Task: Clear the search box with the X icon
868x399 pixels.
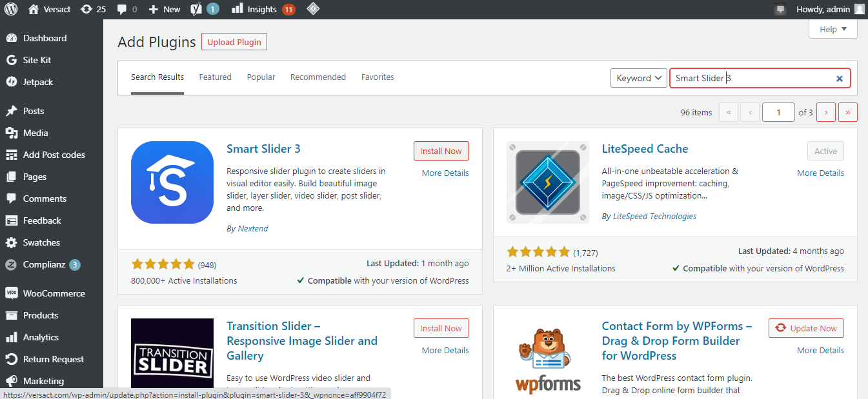Action: click(x=840, y=77)
